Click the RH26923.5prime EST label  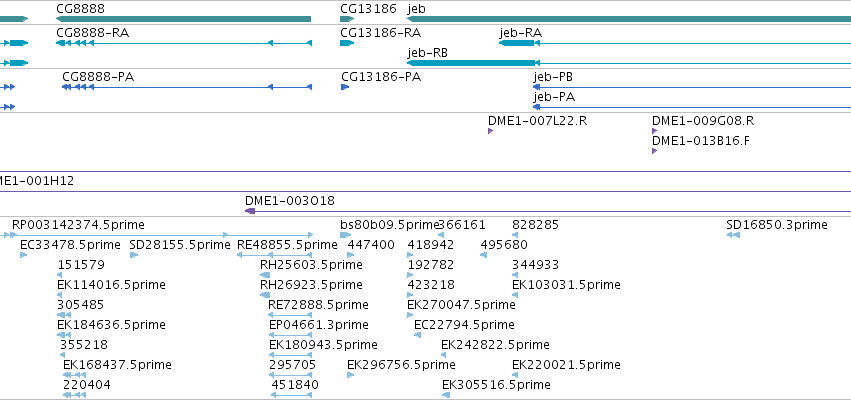pyautogui.click(x=312, y=285)
